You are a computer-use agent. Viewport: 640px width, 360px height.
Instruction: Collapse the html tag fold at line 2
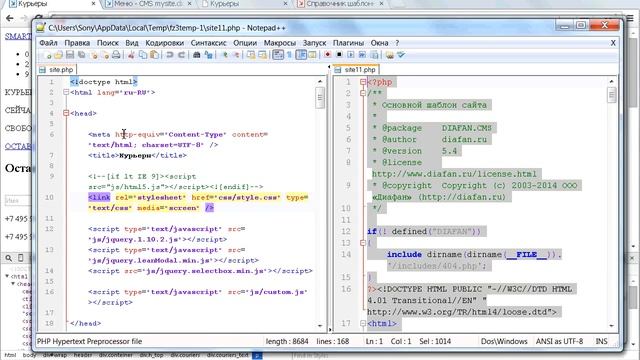[66, 93]
